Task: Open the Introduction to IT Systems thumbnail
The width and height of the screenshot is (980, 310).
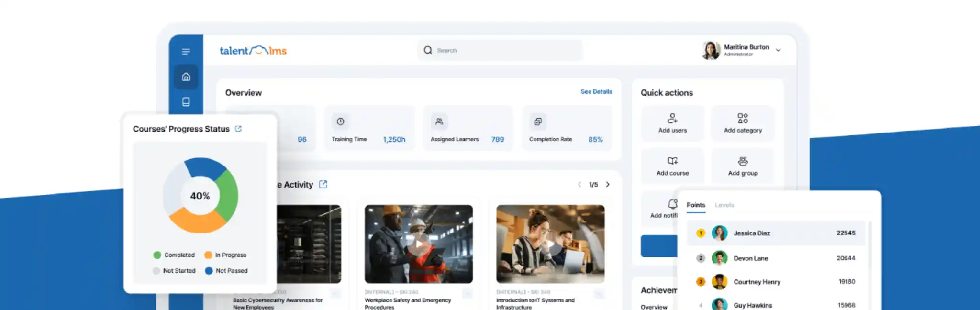Action: click(x=550, y=244)
